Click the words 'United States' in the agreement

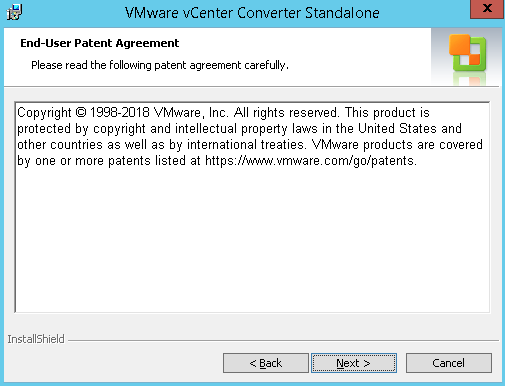[397, 129]
